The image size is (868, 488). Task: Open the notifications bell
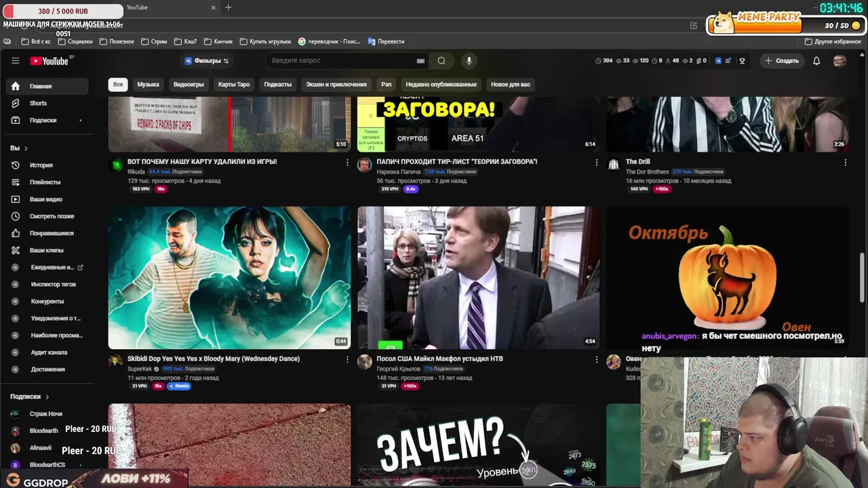(816, 60)
